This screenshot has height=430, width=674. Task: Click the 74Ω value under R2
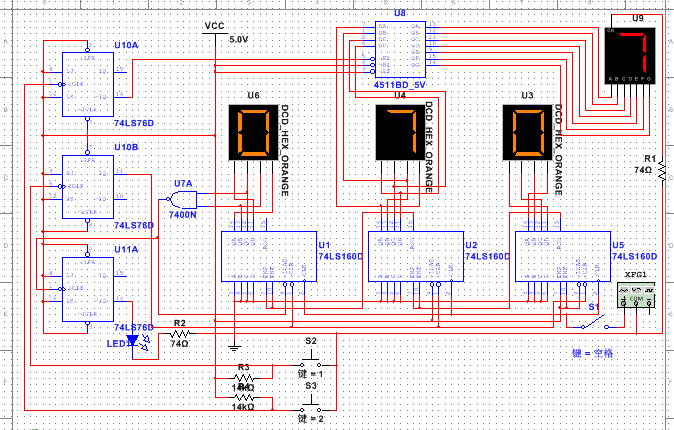[179, 344]
